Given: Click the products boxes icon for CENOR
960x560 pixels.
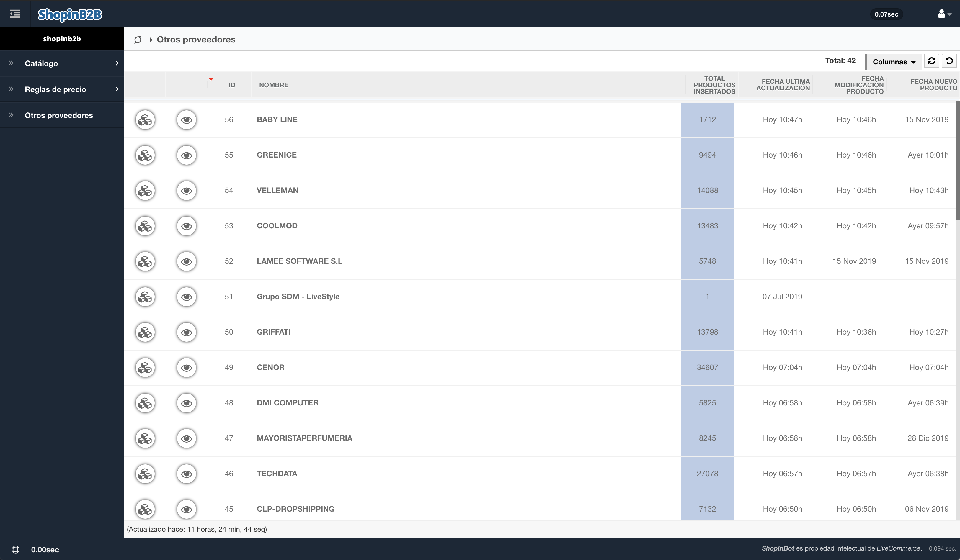Looking at the screenshot, I should [x=145, y=368].
